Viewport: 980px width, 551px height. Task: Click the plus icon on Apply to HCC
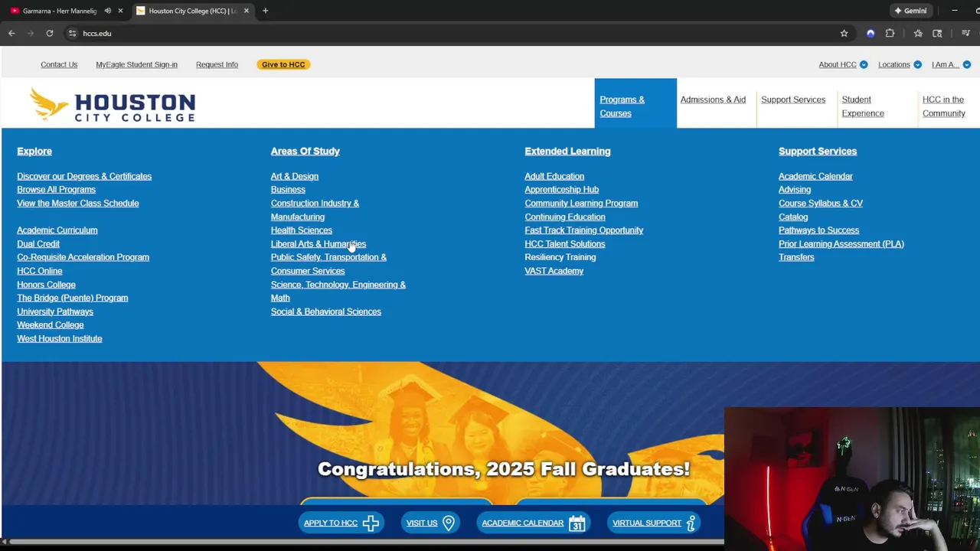[371, 523]
